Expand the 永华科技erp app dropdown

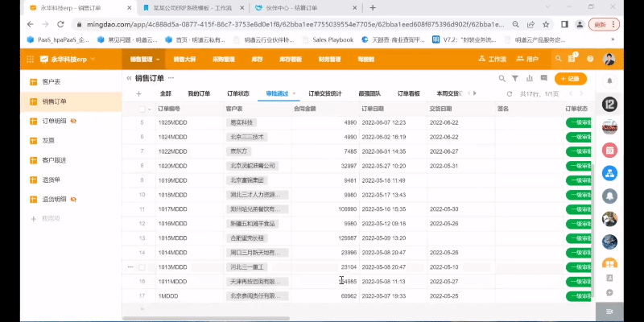pyautogui.click(x=93, y=59)
